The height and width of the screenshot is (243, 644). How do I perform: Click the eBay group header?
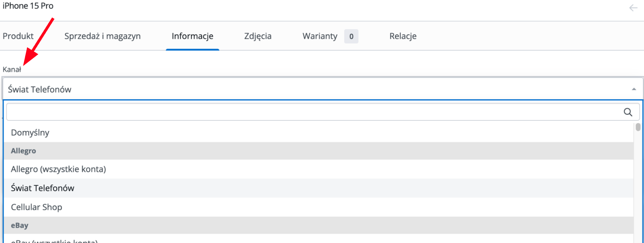pos(318,225)
